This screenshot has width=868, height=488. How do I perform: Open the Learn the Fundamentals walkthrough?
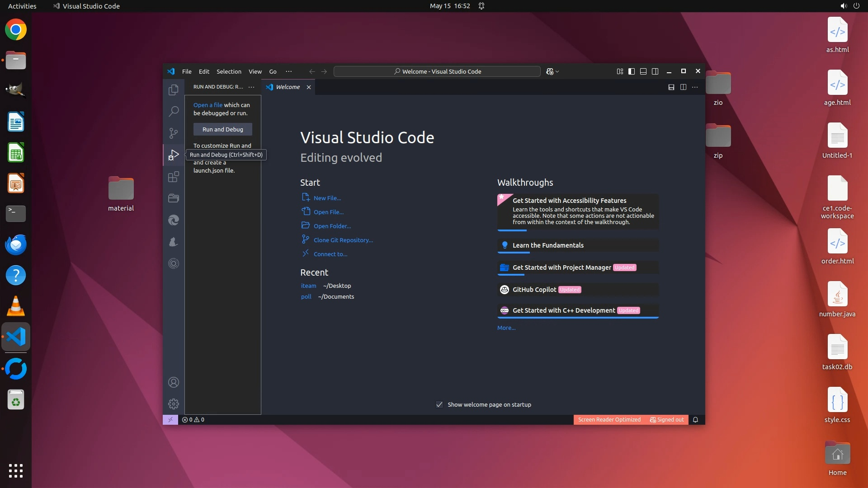pos(548,245)
